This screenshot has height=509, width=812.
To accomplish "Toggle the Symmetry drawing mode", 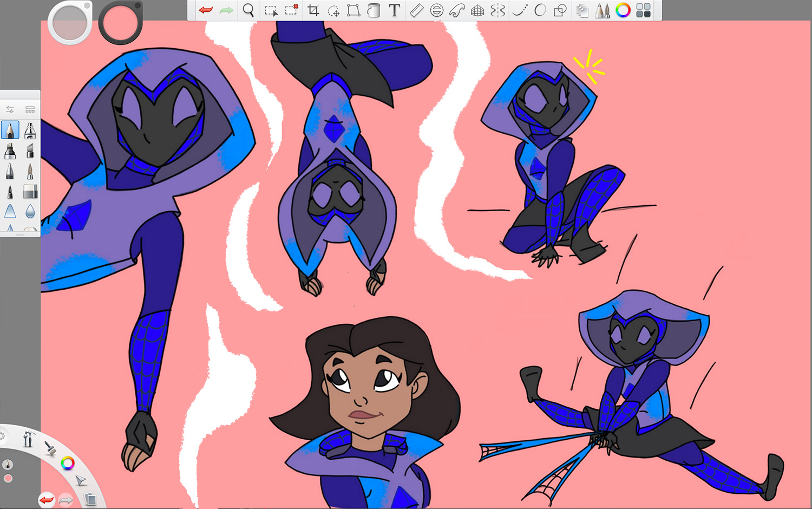I will [x=497, y=10].
